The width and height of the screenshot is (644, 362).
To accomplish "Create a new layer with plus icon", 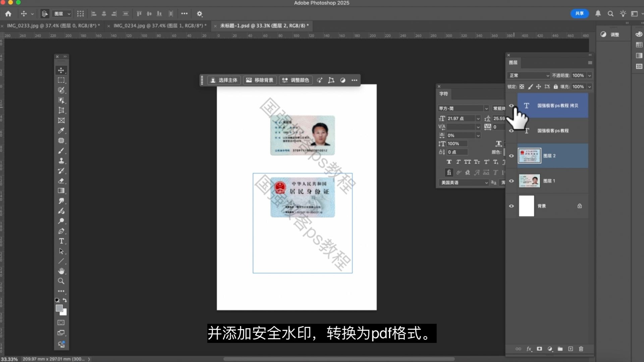I will pyautogui.click(x=571, y=349).
